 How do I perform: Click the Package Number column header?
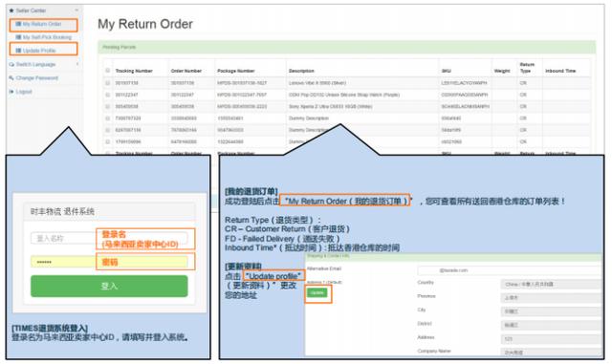(236, 71)
